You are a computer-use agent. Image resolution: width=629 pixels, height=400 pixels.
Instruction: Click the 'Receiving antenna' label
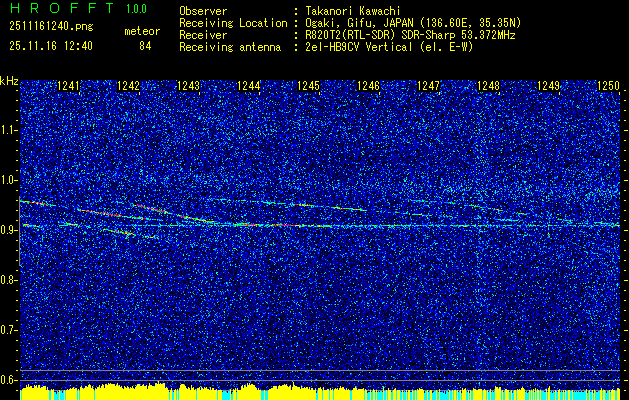pyautogui.click(x=230, y=47)
